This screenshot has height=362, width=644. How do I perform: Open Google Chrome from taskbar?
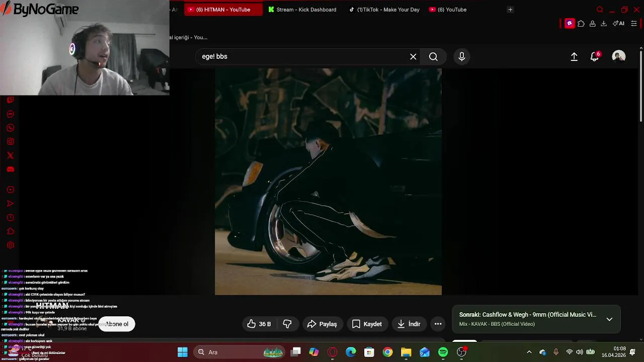pyautogui.click(x=387, y=352)
